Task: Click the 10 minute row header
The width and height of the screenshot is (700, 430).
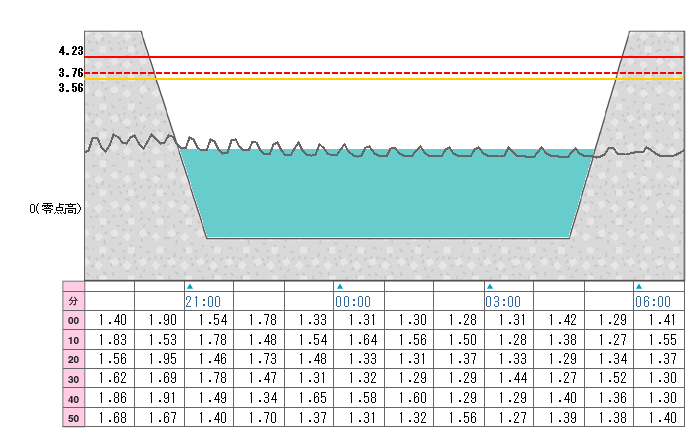Action: (x=74, y=340)
